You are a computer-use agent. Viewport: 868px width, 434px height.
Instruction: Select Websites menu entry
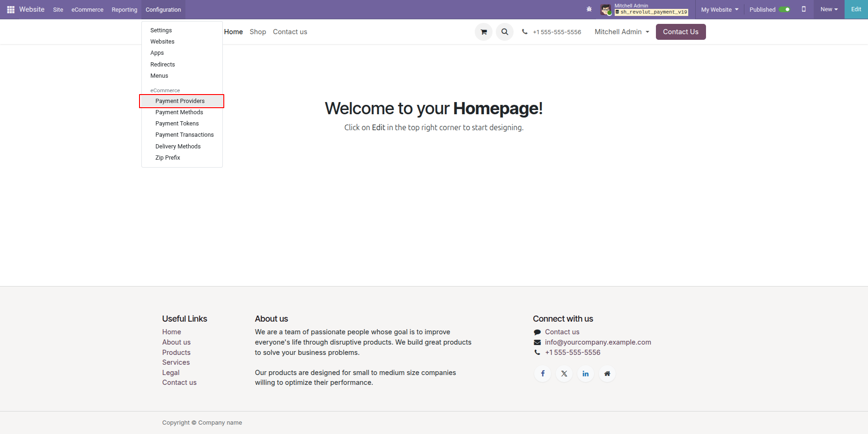pyautogui.click(x=182, y=42)
